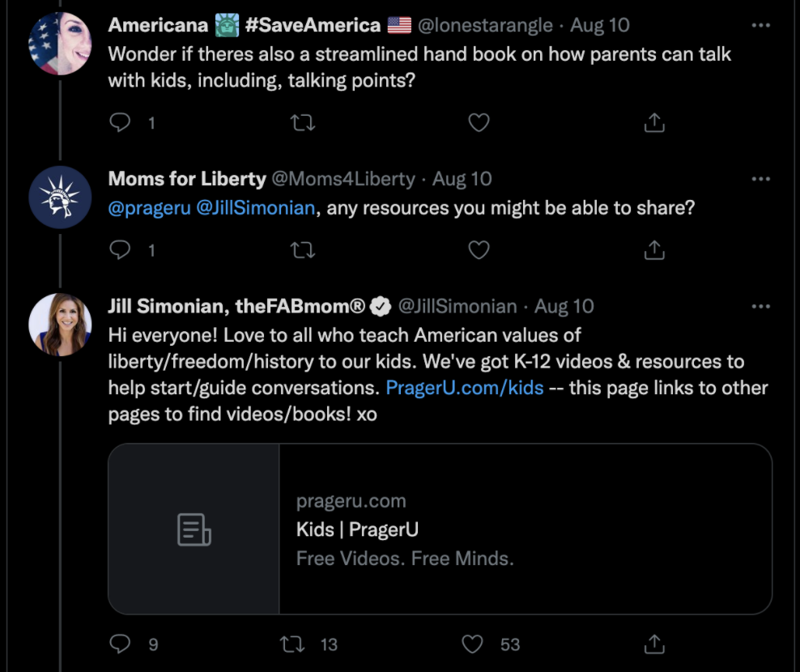The width and height of the screenshot is (800, 672).
Task: Like the Americana tweet
Action: [x=479, y=122]
